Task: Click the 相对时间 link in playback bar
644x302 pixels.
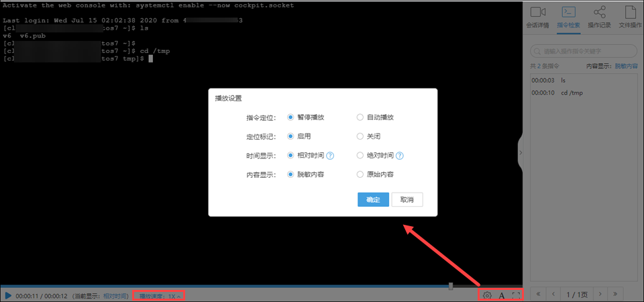Action: click(115, 296)
